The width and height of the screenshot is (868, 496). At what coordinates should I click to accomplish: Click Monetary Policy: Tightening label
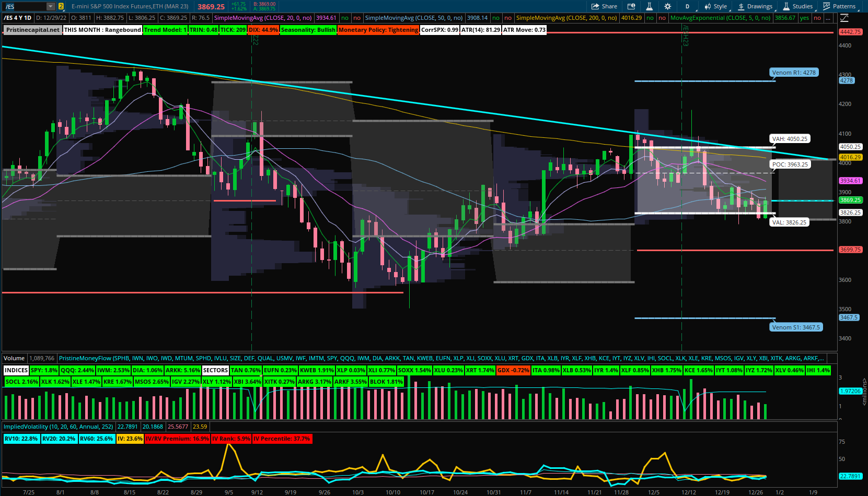(x=378, y=30)
